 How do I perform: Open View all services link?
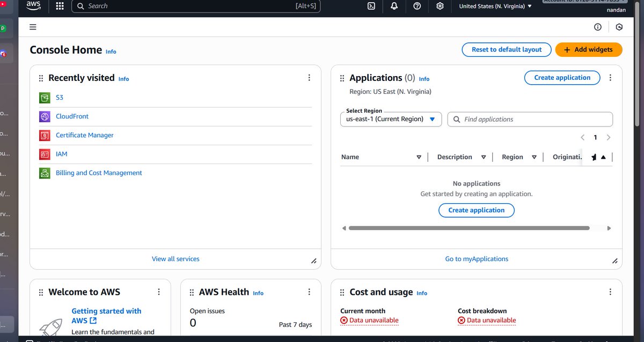pyautogui.click(x=175, y=259)
